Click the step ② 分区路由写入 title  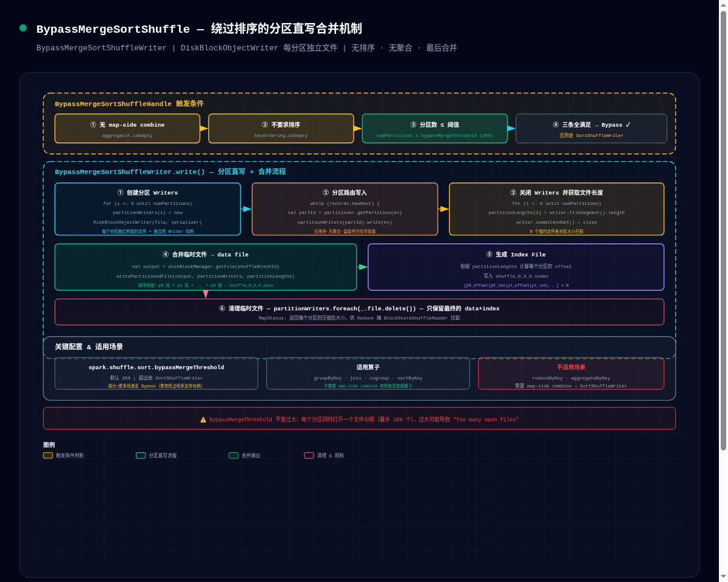click(345, 193)
